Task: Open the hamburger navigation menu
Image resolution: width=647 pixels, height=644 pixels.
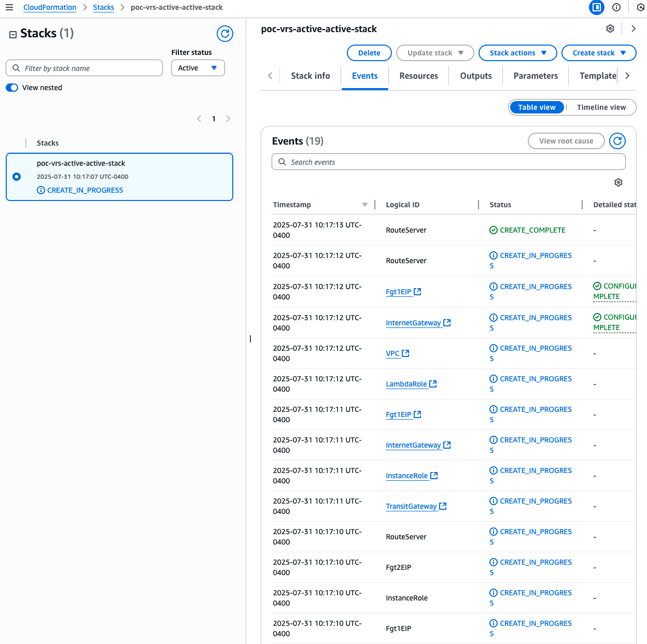Action: (x=9, y=7)
